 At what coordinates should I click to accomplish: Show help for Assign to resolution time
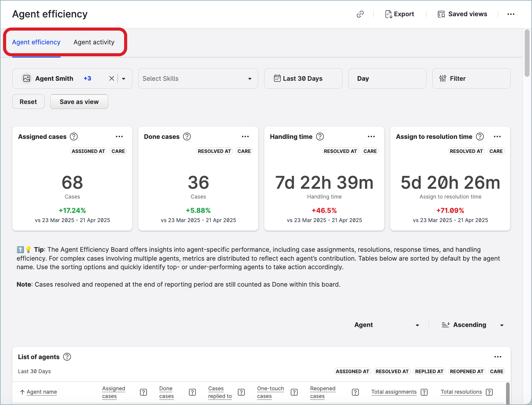pyautogui.click(x=480, y=136)
